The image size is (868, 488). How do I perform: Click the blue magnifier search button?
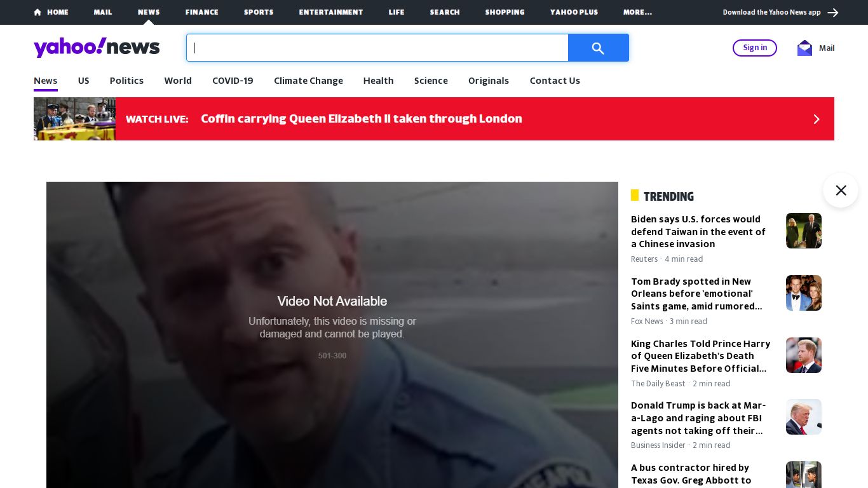pyautogui.click(x=599, y=48)
